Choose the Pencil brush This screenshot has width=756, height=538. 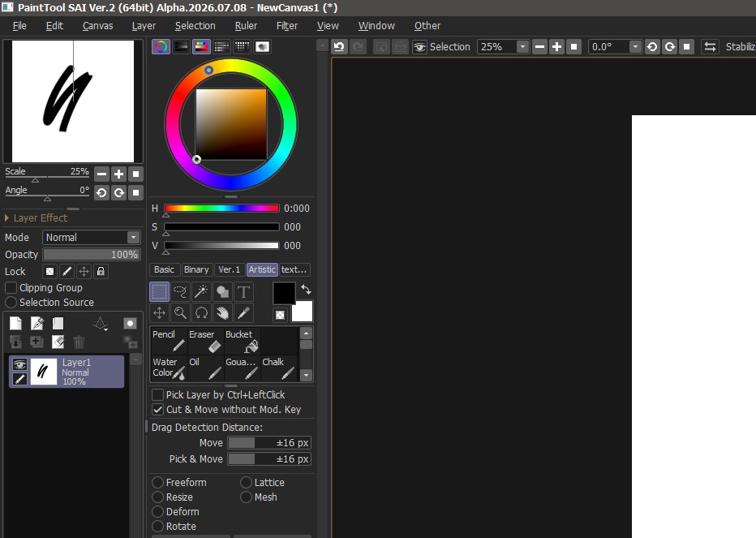pyautogui.click(x=169, y=341)
